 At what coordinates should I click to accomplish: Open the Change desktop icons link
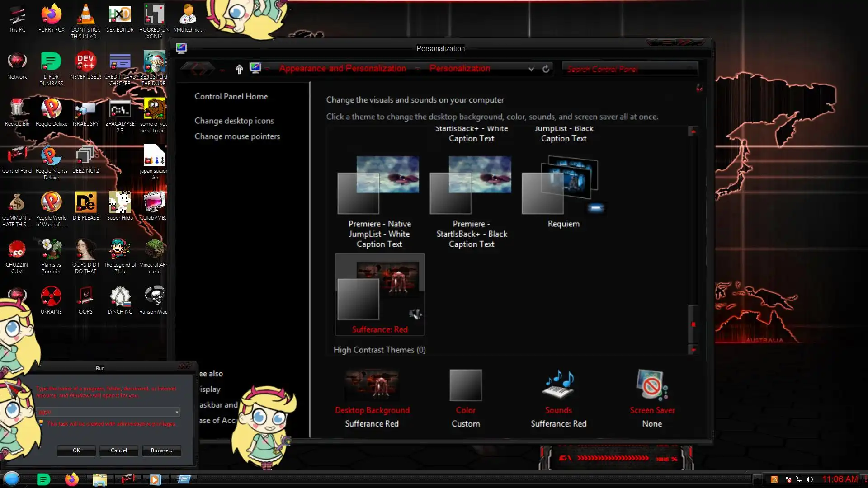[234, 121]
